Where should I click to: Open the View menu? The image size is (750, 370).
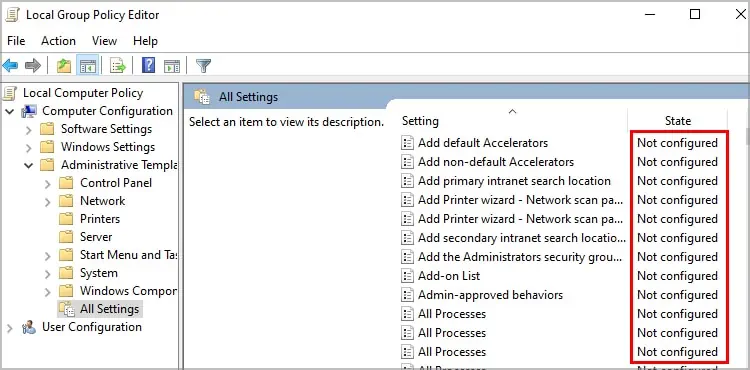104,41
